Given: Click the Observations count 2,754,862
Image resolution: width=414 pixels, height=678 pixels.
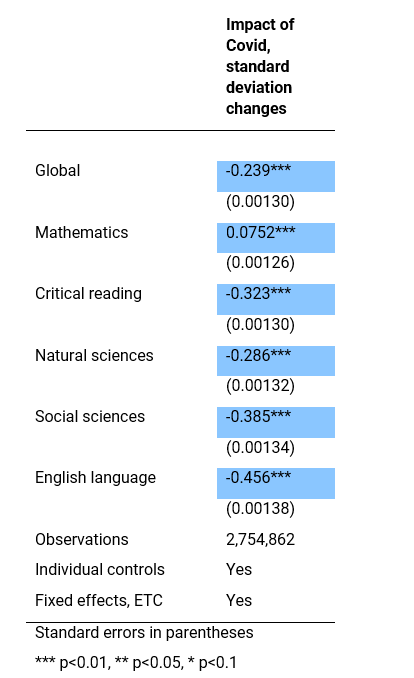Looking at the screenshot, I should point(260,539).
